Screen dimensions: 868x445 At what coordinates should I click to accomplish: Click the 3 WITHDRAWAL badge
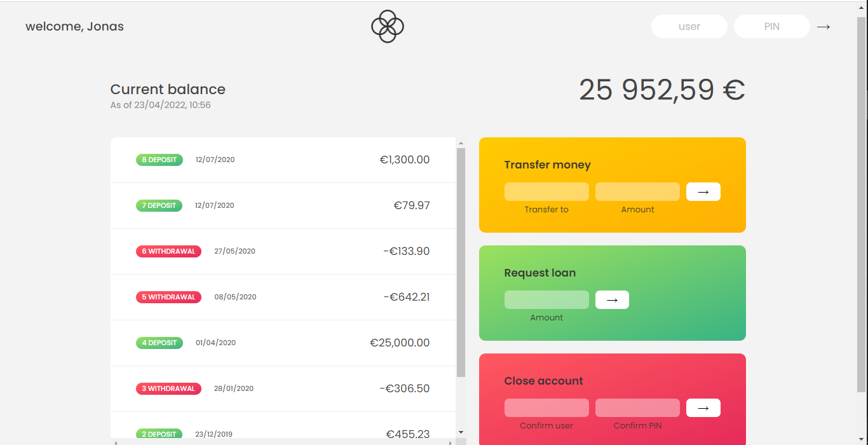coord(168,388)
